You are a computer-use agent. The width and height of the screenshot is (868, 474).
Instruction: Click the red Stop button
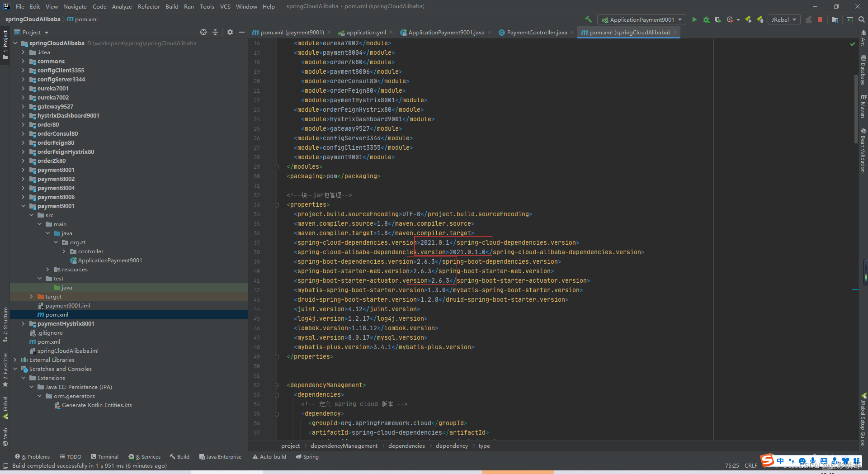click(x=820, y=19)
